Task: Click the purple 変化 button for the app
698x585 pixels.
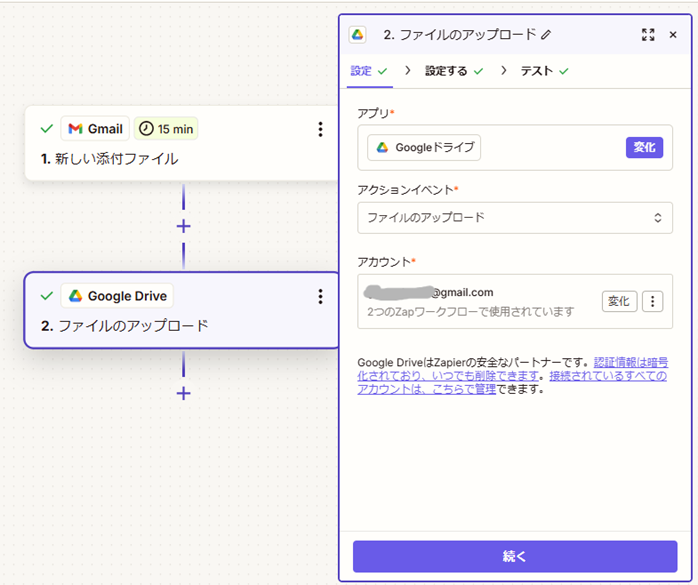Action: (x=644, y=147)
